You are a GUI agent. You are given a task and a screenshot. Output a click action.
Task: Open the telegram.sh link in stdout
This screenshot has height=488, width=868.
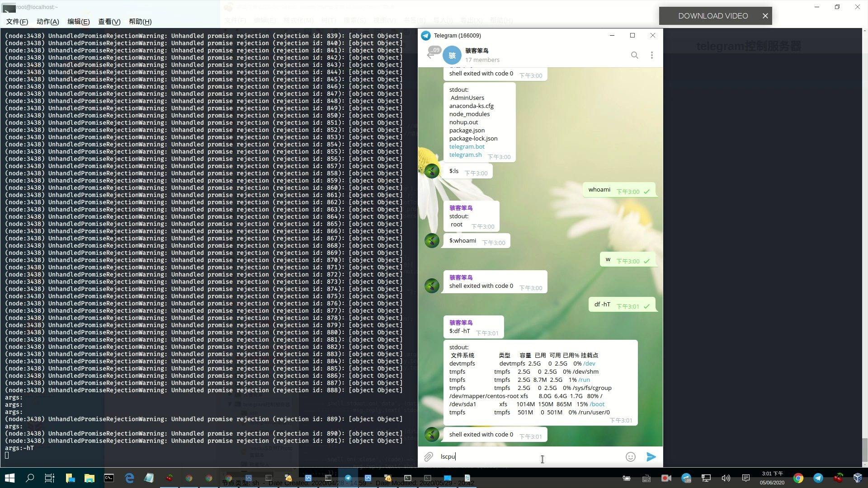465,155
